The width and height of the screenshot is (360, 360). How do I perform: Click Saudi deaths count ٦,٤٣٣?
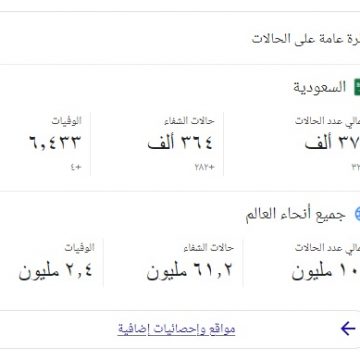coord(55,142)
